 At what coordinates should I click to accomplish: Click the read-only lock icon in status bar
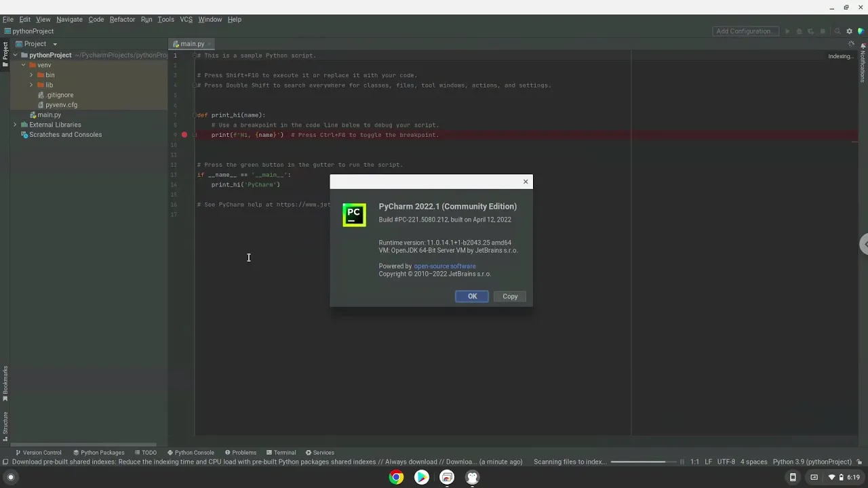858,462
